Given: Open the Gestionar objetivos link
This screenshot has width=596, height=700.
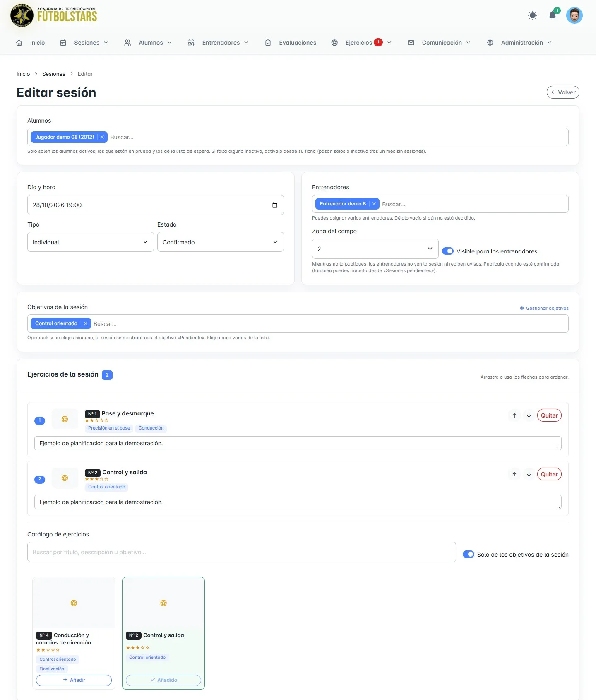Looking at the screenshot, I should pos(544,308).
